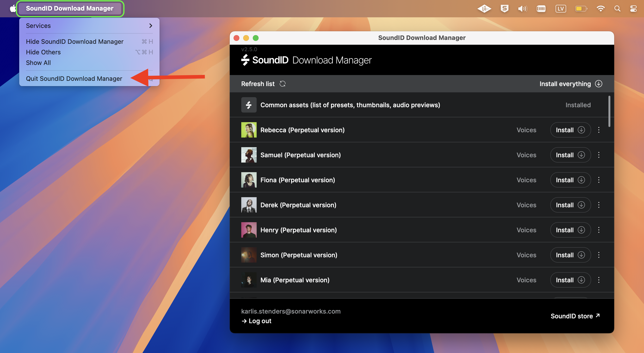
Task: Click the voice list scrollbar
Action: 609,111
